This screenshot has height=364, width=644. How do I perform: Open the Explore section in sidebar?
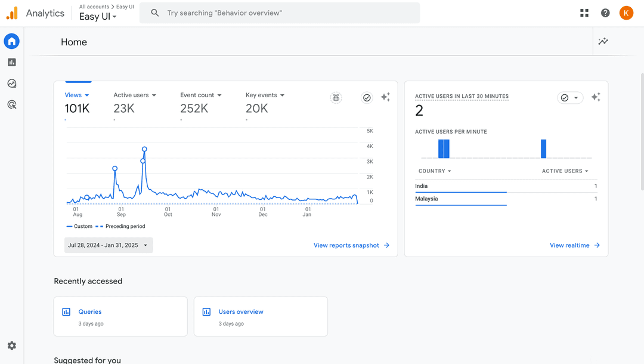11,84
